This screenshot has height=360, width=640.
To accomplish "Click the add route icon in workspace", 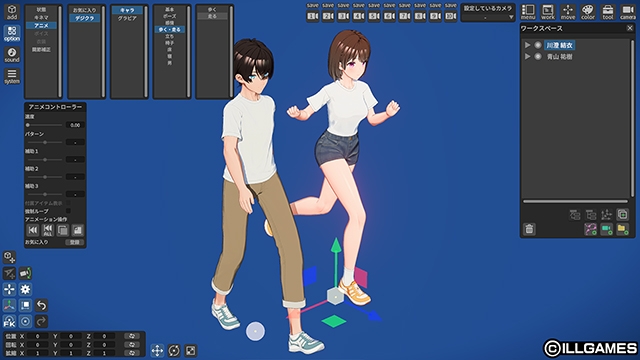I will pyautogui.click(x=591, y=229).
